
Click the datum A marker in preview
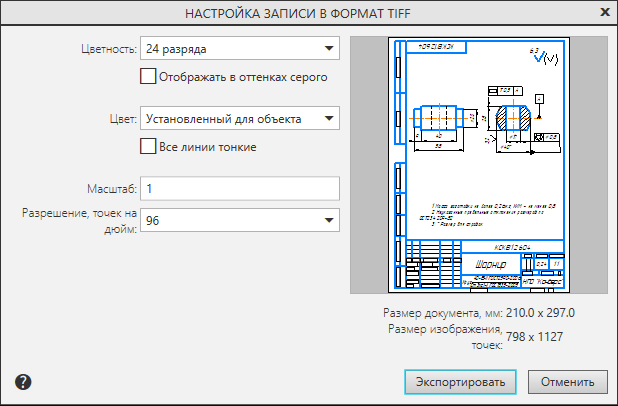pos(540,98)
